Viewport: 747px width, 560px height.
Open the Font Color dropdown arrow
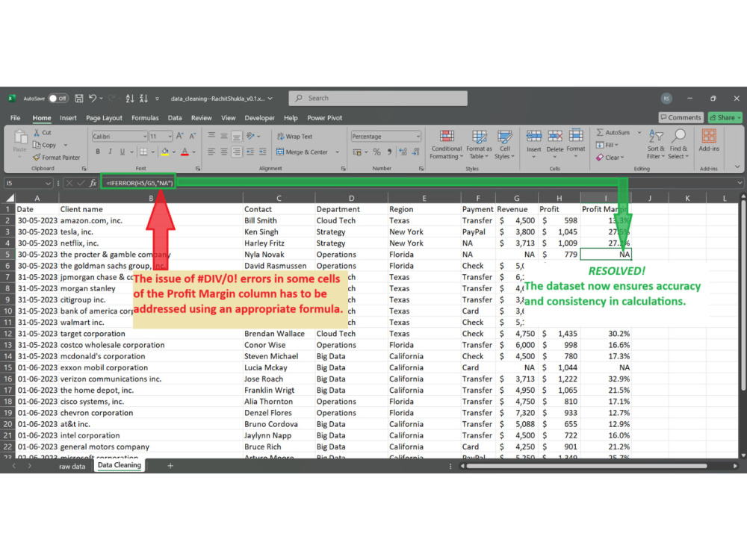click(x=194, y=152)
